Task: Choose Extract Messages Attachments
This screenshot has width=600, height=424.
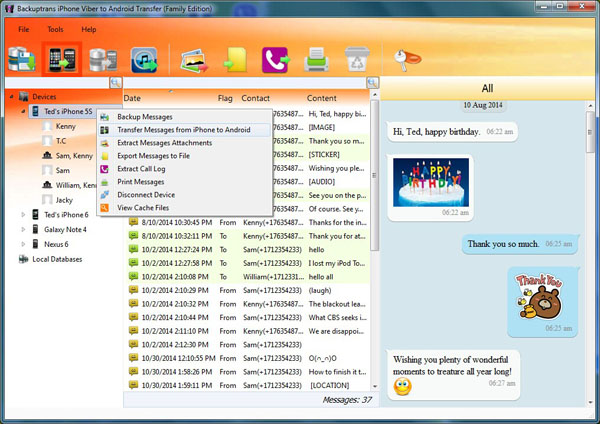Action: 184,143
